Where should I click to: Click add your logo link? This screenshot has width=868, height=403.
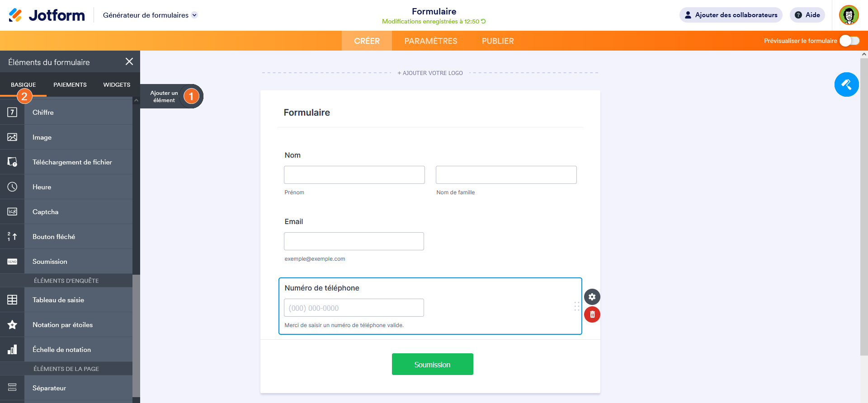pyautogui.click(x=430, y=73)
